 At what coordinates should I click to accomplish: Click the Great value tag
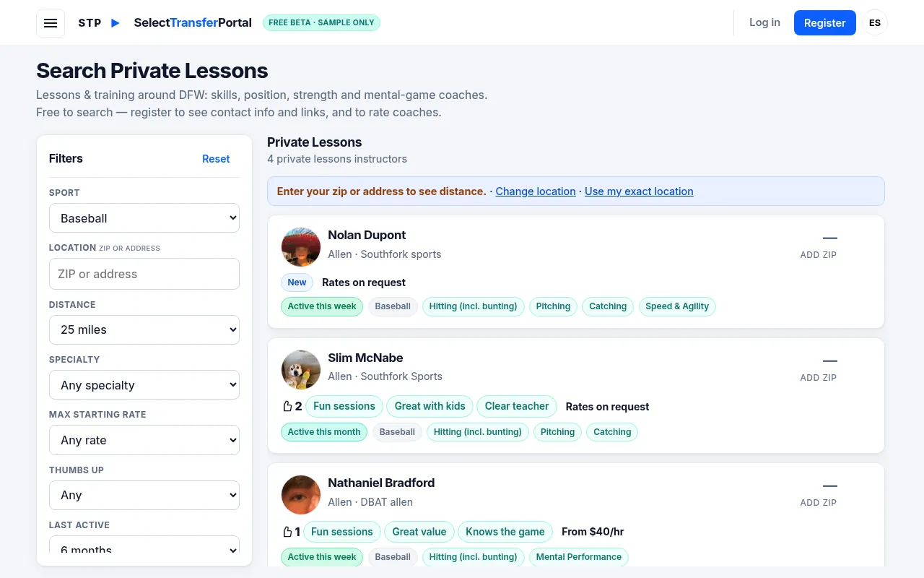pyautogui.click(x=419, y=532)
